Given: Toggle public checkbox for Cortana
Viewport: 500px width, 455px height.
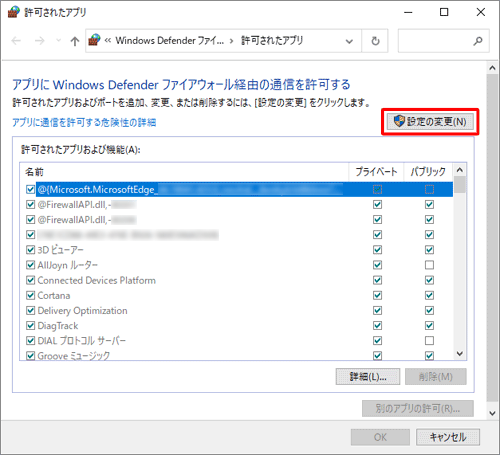Looking at the screenshot, I should (x=429, y=295).
